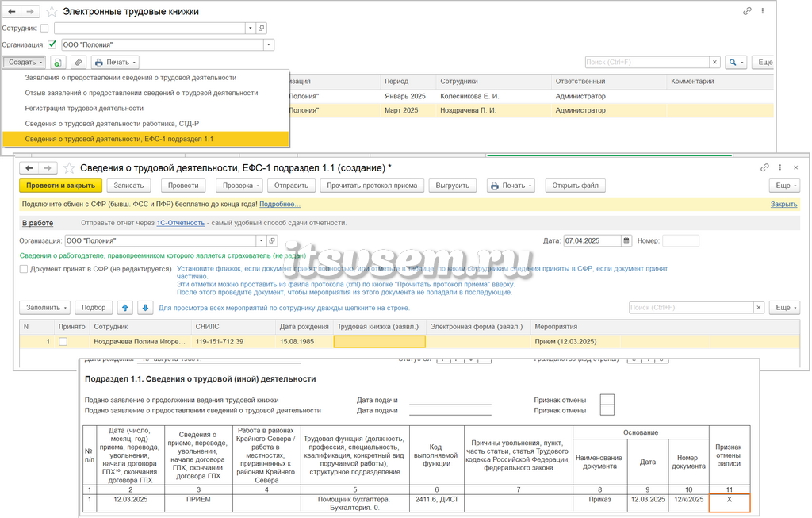
Task: Open Сведения о работодателе, правопреемником link
Action: click(163, 255)
